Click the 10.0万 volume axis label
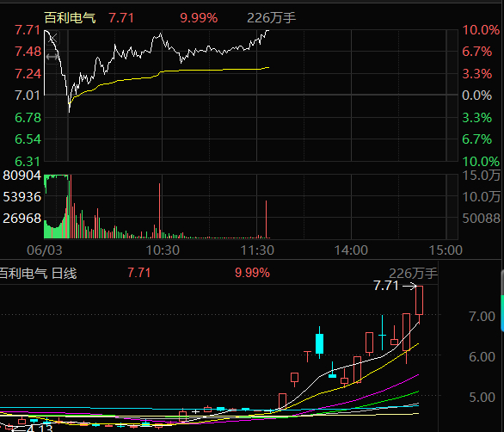The height and width of the screenshot is (432, 504). coord(481,197)
